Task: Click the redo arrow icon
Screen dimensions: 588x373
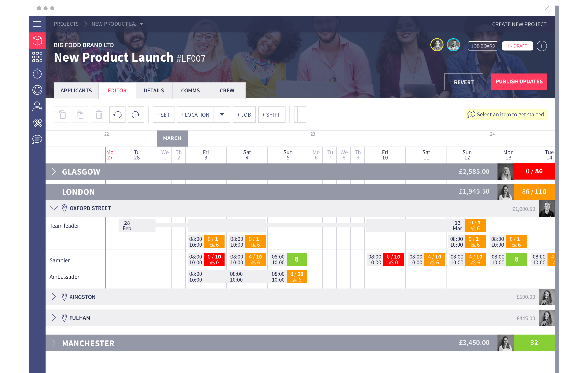Action: click(136, 115)
